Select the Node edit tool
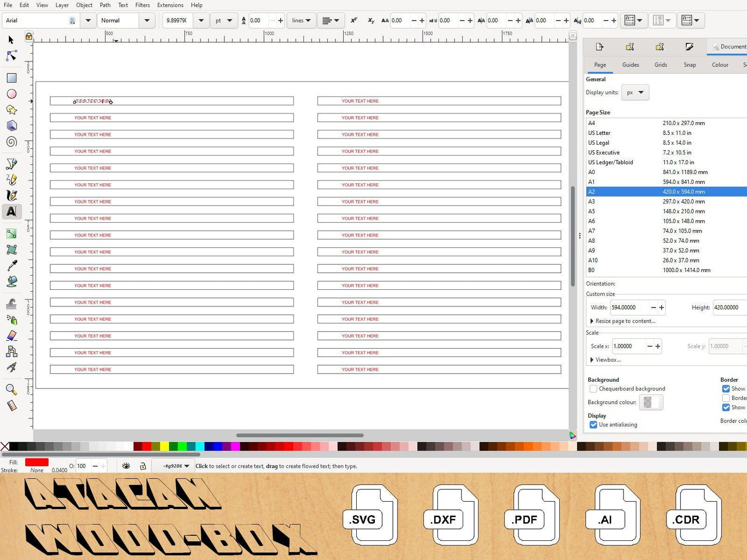The width and height of the screenshot is (747, 560). tap(11, 55)
